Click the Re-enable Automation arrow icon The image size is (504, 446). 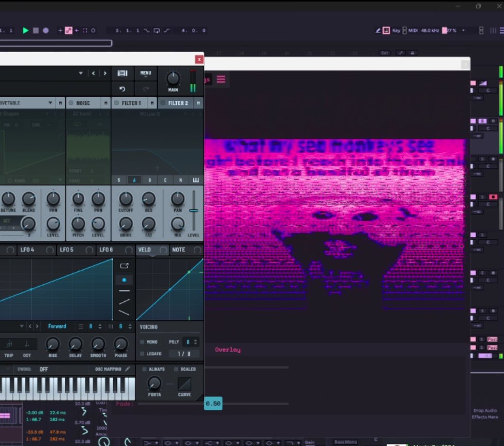77,30
